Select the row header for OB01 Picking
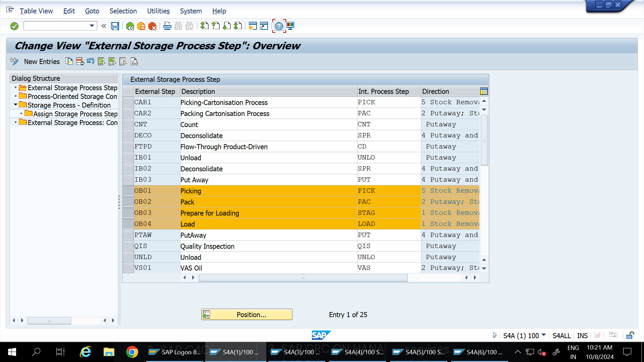Viewport: 644px width, 362px height. [128, 190]
